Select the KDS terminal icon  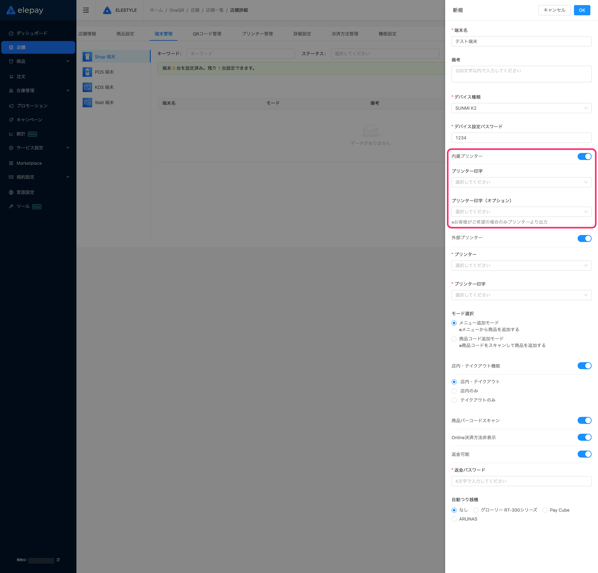[x=87, y=87]
